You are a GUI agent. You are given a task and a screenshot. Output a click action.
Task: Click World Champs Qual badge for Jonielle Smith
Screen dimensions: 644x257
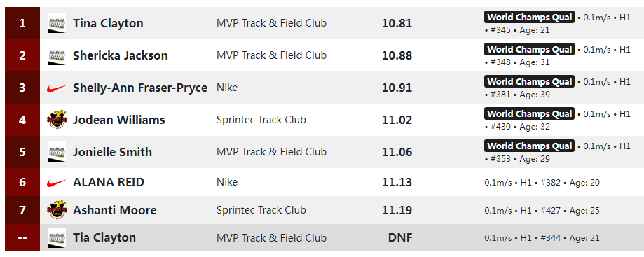pyautogui.click(x=529, y=146)
